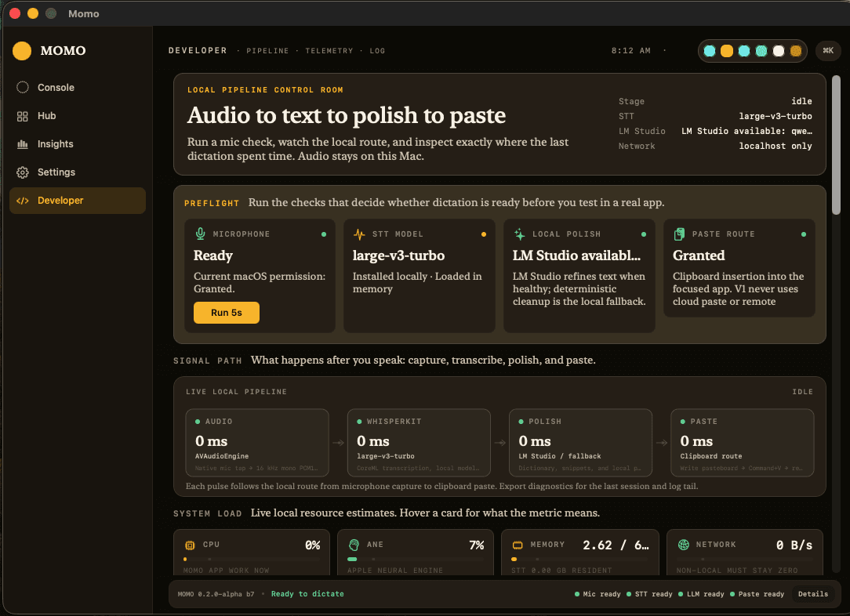Click the CPU chip icon
The width and height of the screenshot is (850, 616).
[x=190, y=545]
